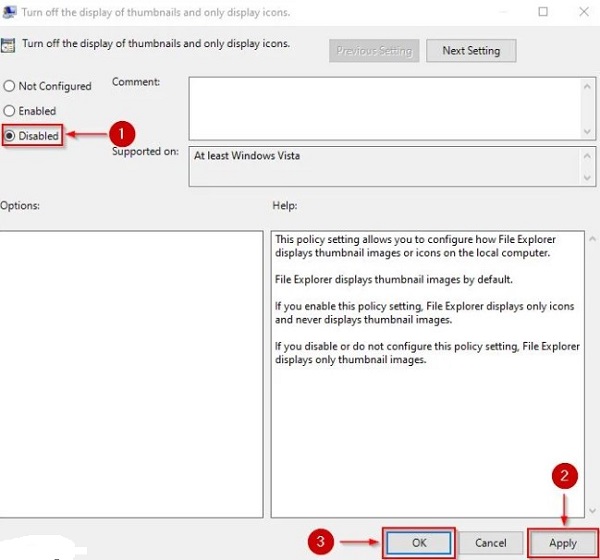This screenshot has width=600, height=560.
Task: Click "File Explorer displays thumbnail images by default."
Action: pyautogui.click(x=393, y=279)
